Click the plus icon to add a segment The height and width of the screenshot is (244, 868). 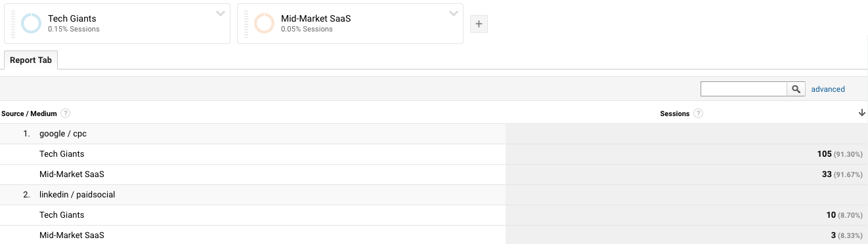click(x=479, y=24)
